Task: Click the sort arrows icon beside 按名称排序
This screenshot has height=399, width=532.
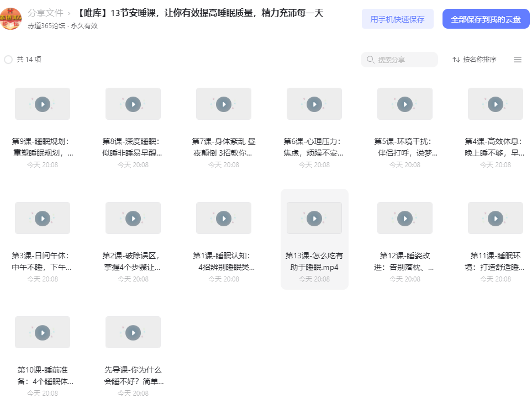Action: coord(456,60)
